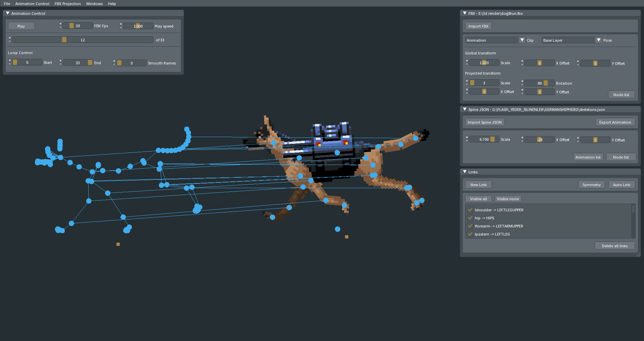Open the Windows menu

[94, 3]
